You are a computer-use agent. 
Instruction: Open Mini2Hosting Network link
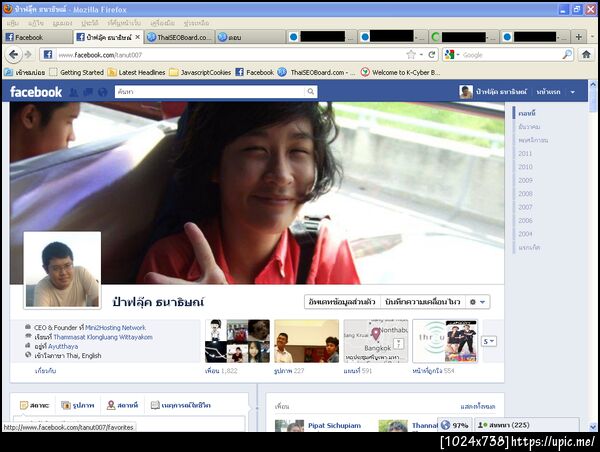(115, 328)
